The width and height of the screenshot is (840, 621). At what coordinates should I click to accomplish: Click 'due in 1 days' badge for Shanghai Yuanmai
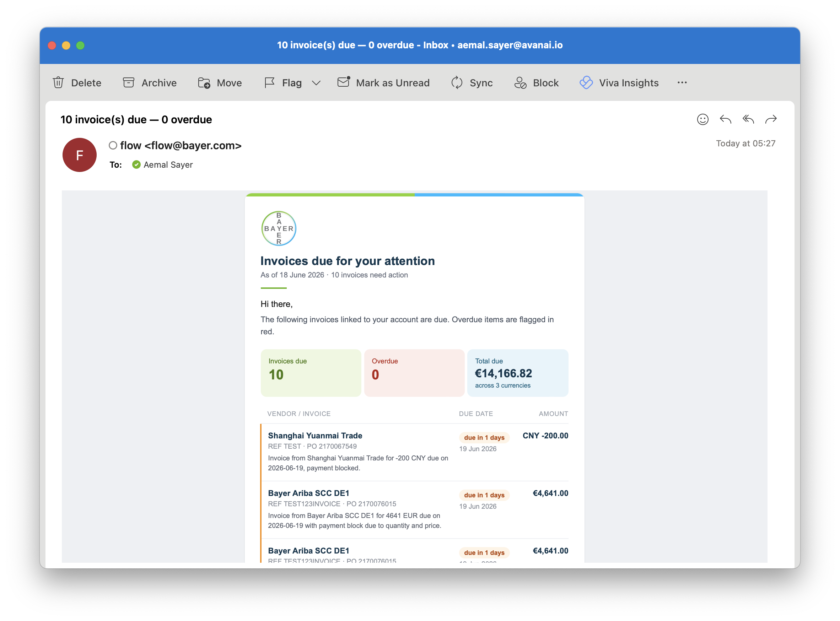484,438
